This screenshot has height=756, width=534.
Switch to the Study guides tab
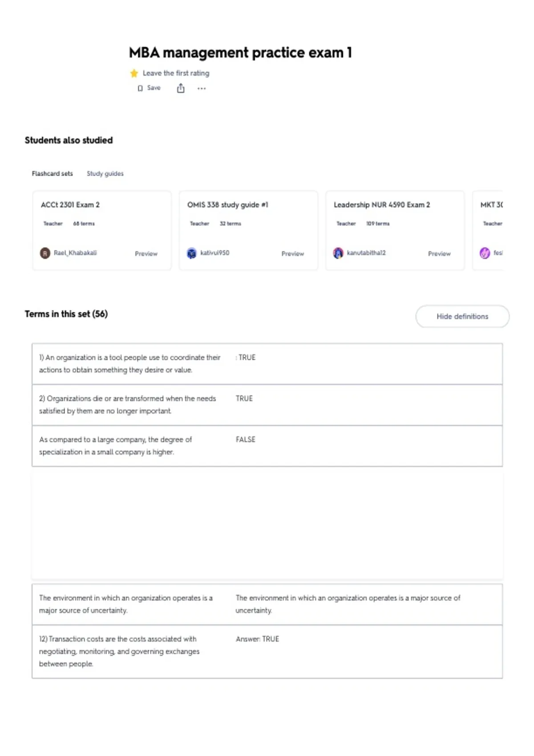click(105, 173)
